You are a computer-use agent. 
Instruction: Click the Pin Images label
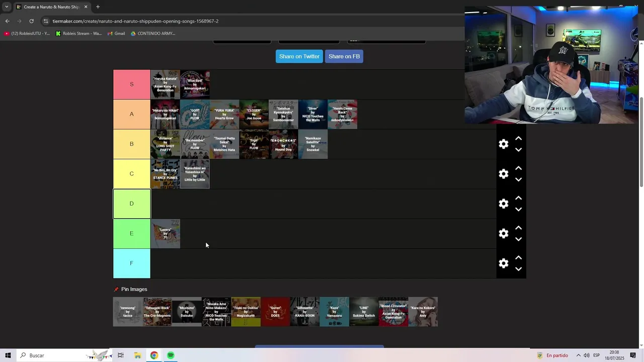[134, 289]
